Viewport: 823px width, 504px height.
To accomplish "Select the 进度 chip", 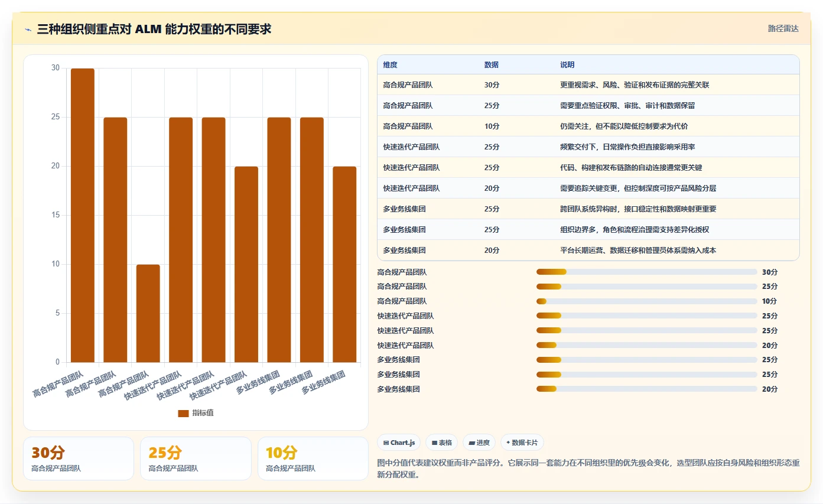I will pyautogui.click(x=479, y=443).
